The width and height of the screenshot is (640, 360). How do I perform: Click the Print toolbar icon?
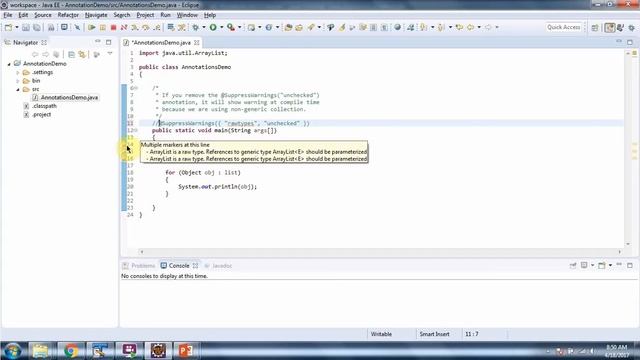[51, 27]
